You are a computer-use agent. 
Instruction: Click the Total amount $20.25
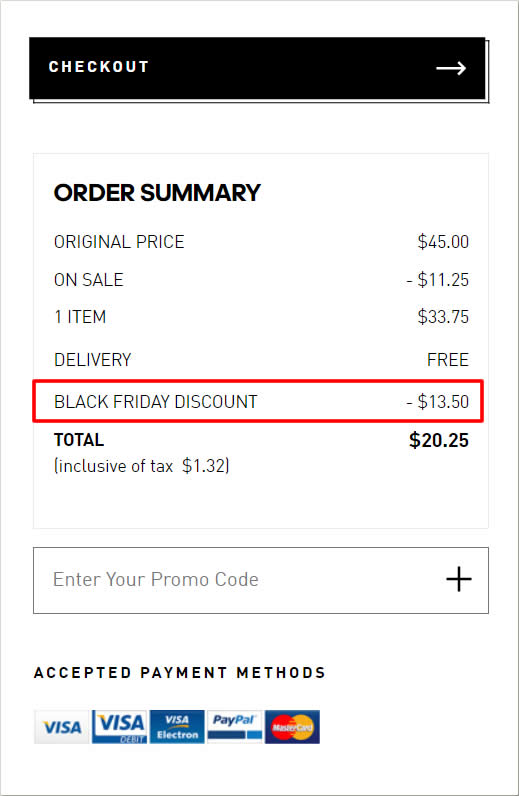(x=439, y=440)
